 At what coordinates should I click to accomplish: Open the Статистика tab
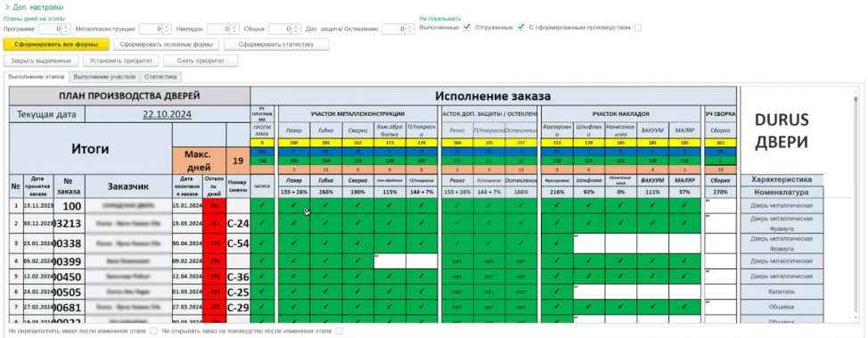(160, 77)
